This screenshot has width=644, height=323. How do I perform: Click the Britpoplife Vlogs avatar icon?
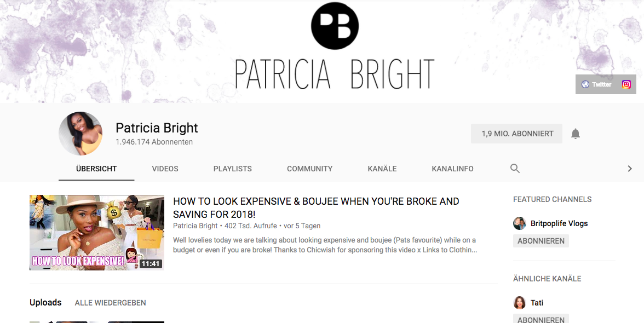(x=520, y=223)
